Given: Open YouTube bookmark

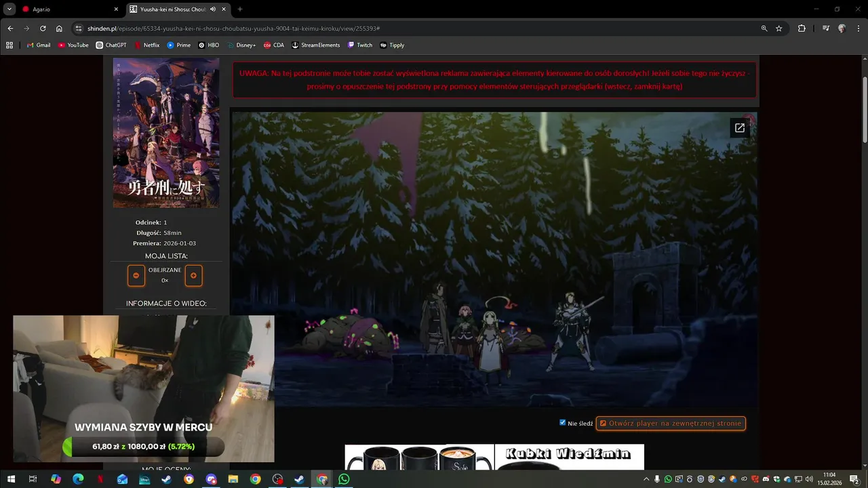Looking at the screenshot, I should click(73, 45).
